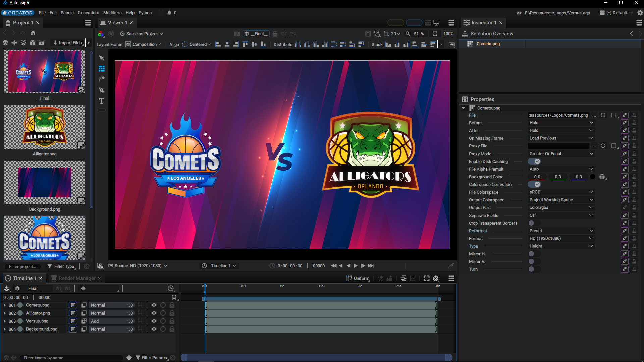The image size is (644, 362).
Task: Hide the Versus.png layer
Action: (154, 321)
